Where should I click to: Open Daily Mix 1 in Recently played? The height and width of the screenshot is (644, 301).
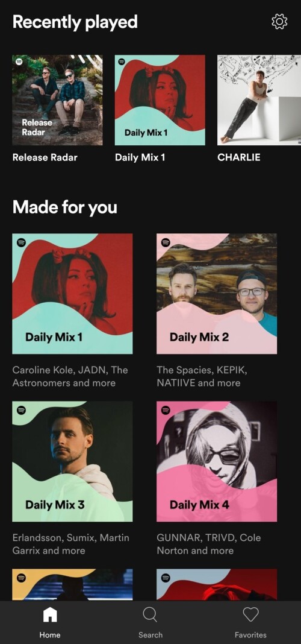point(160,100)
